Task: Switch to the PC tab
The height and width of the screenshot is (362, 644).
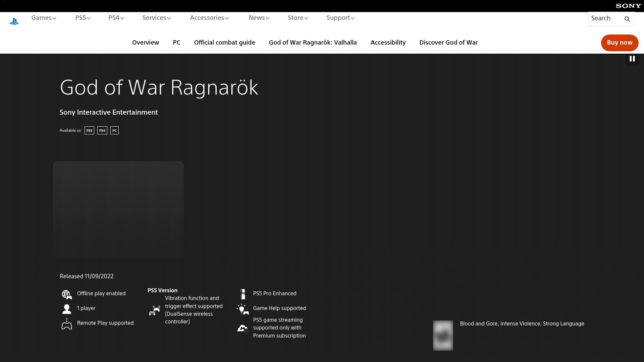Action: (x=176, y=43)
